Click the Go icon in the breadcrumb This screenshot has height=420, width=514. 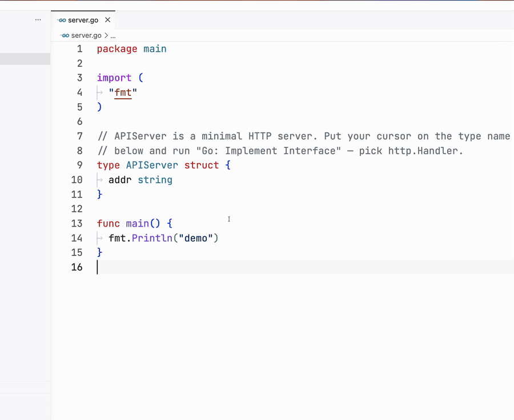click(x=65, y=35)
